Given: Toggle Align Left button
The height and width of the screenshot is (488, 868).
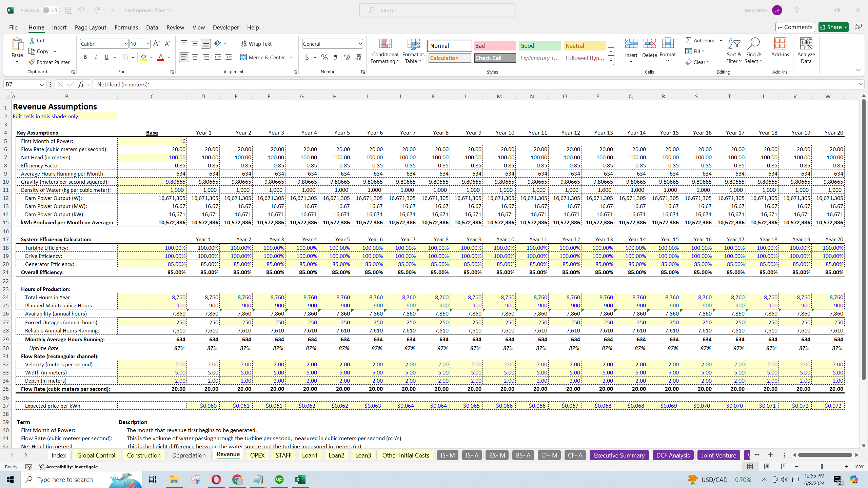Looking at the screenshot, I should (184, 57).
